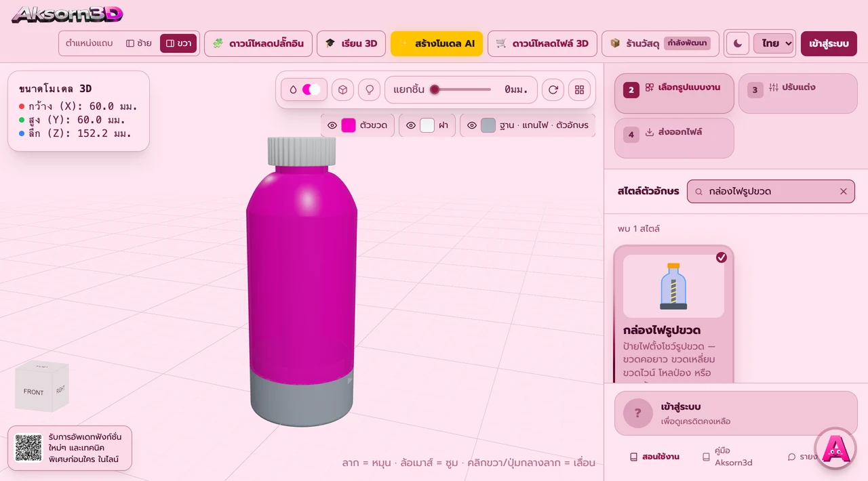Image resolution: width=868 pixels, height=481 pixels.
Task: Select step 2 เลือกรูปแบบงาน tab
Action: point(674,93)
